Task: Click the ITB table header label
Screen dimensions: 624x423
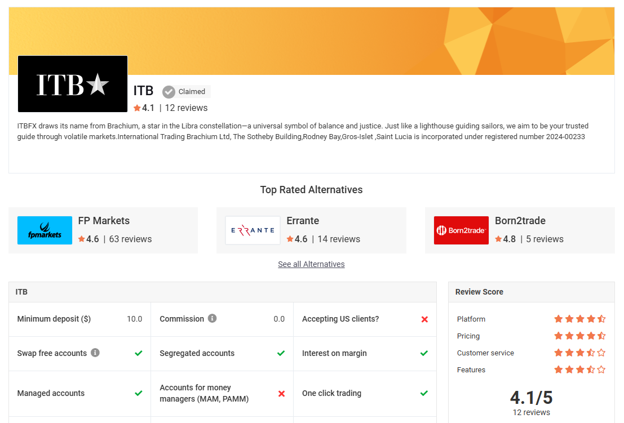Action: (x=21, y=292)
